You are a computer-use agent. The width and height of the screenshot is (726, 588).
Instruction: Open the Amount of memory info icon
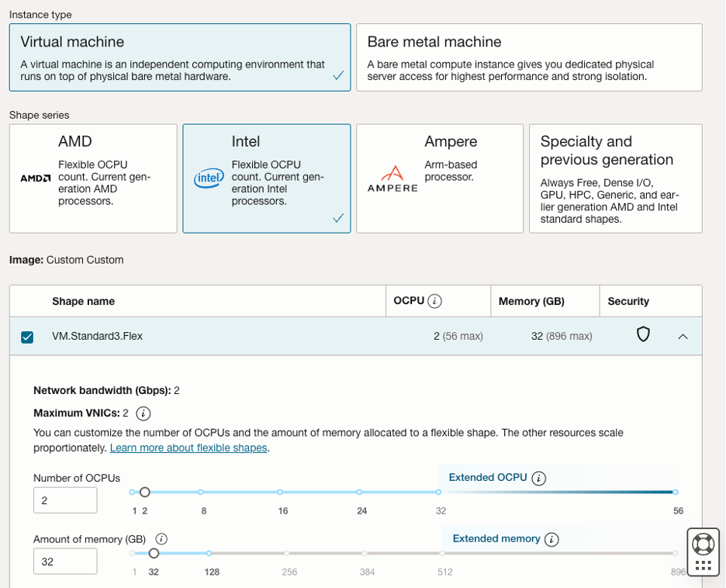coord(161,538)
